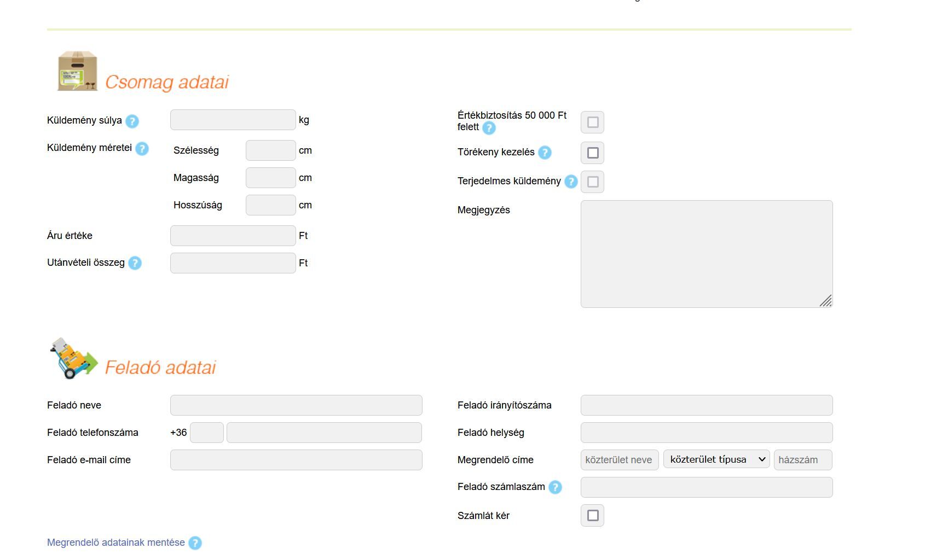Viewport: 931px width, 560px height.
Task: Focus the Küldemény súlya weight field
Action: 233,120
